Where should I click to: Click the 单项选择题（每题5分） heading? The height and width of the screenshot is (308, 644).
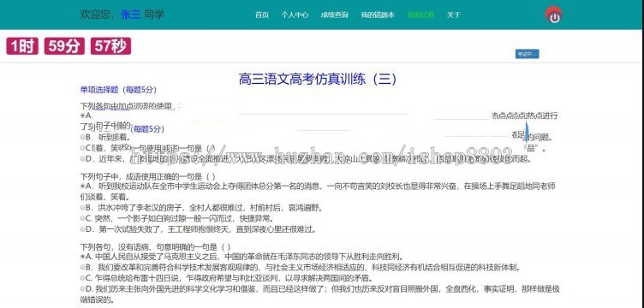[118, 90]
